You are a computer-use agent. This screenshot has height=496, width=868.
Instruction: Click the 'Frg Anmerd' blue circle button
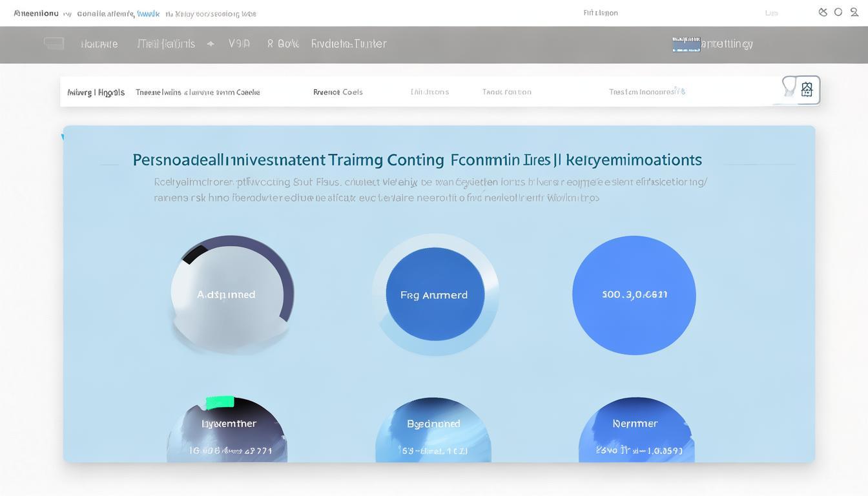(435, 294)
